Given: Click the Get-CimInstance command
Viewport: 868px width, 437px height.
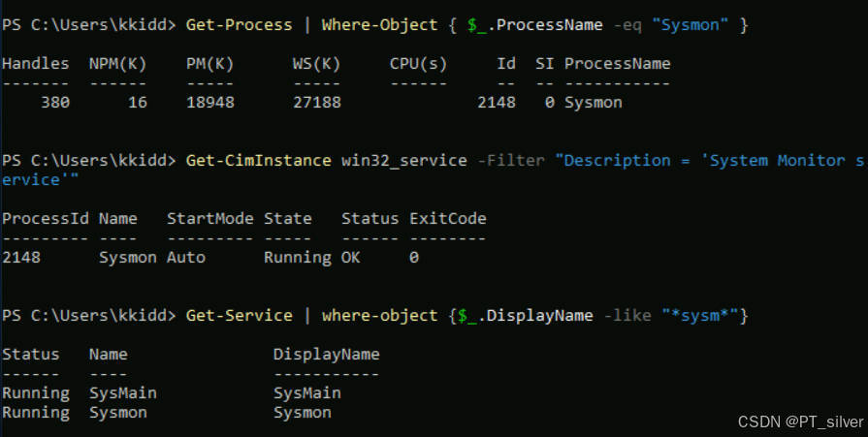Looking at the screenshot, I should click(259, 161).
